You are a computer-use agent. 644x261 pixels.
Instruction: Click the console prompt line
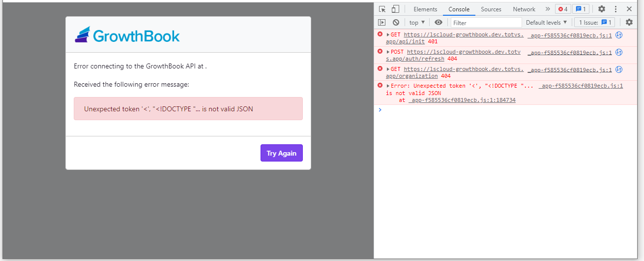point(505,109)
